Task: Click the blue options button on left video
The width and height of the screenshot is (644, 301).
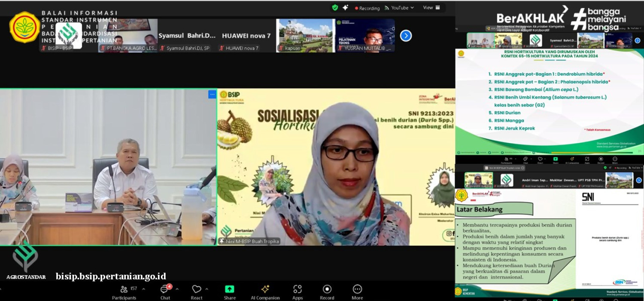Action: click(x=212, y=94)
